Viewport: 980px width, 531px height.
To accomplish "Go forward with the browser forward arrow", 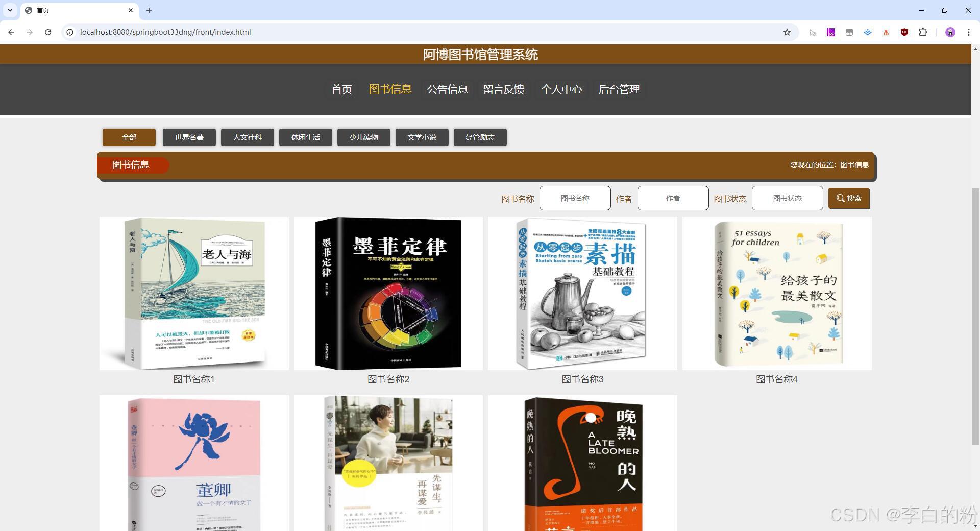I will [30, 32].
